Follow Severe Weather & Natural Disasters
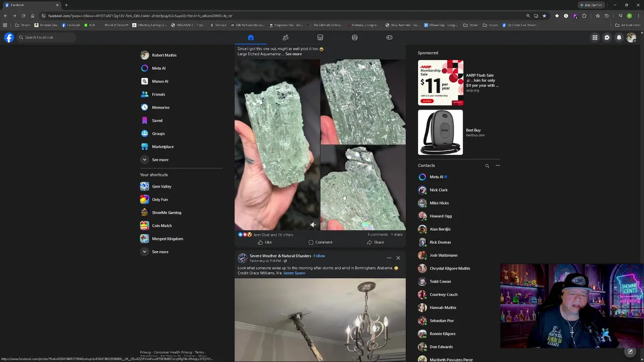This screenshot has height=362, width=644. pos(319,256)
